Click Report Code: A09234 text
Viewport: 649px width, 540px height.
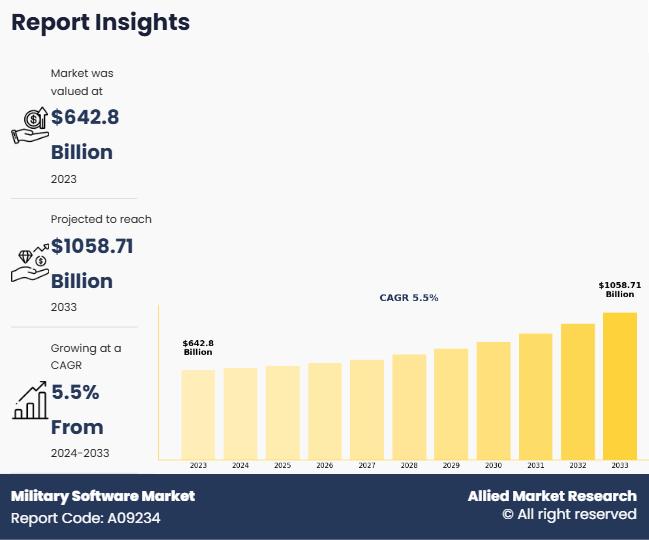point(86,518)
